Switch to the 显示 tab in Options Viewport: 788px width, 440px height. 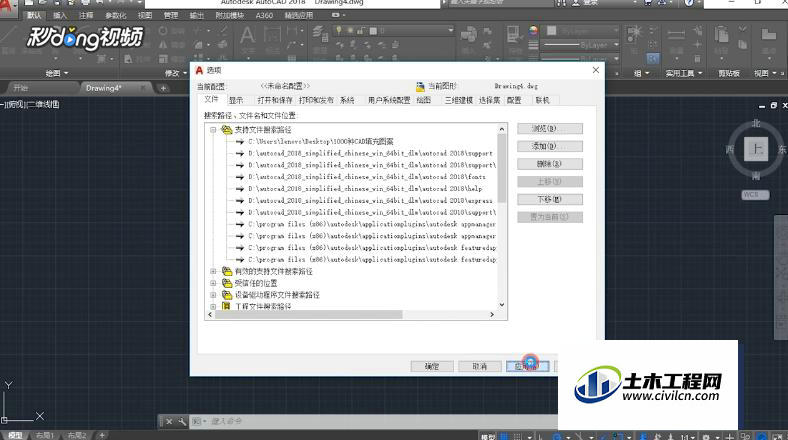click(x=236, y=100)
